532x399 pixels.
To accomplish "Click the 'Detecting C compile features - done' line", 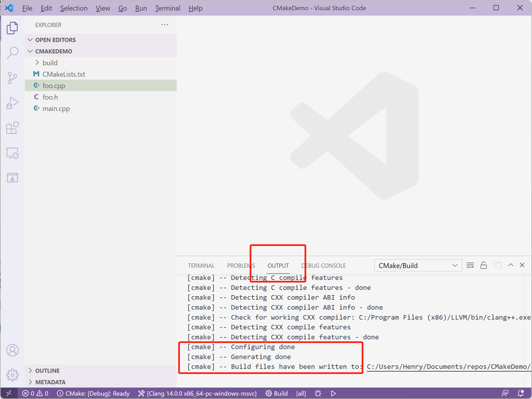I will point(279,288).
